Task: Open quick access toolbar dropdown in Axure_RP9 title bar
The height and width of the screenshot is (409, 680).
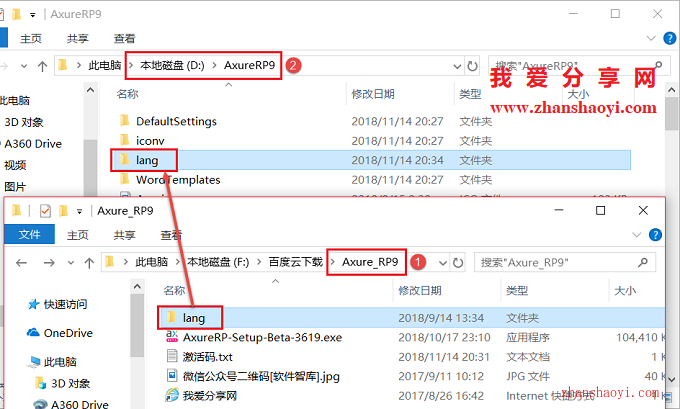Action: pyautogui.click(x=79, y=212)
